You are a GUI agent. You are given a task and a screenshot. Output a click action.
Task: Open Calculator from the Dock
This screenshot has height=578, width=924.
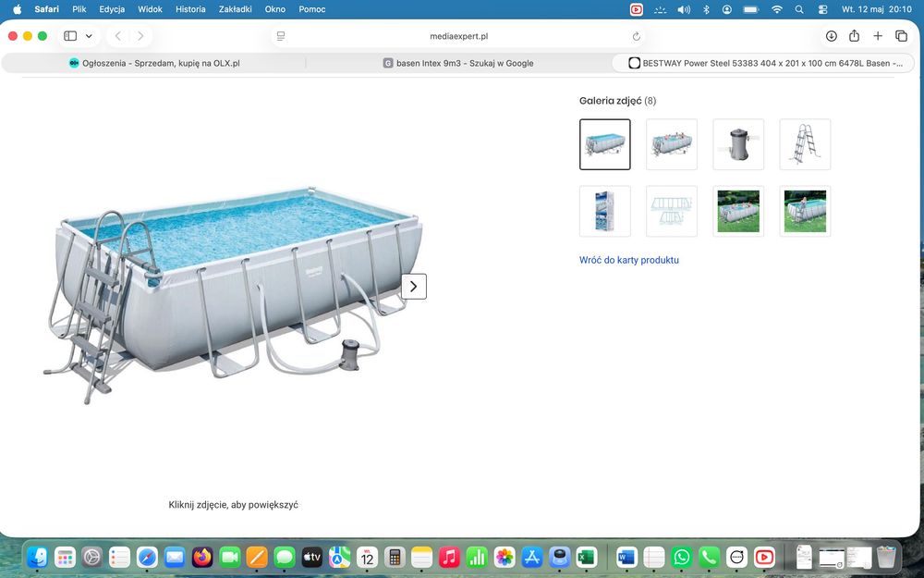395,557
